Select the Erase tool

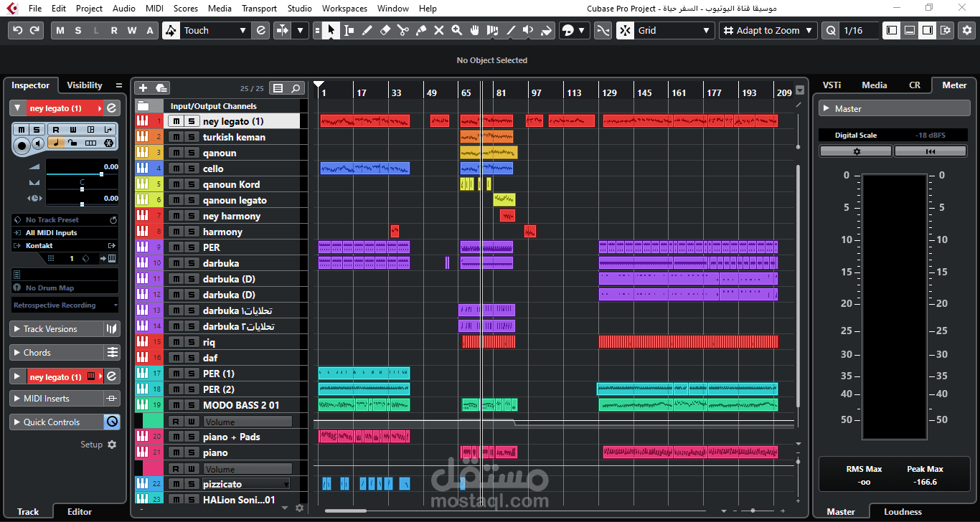(x=385, y=30)
